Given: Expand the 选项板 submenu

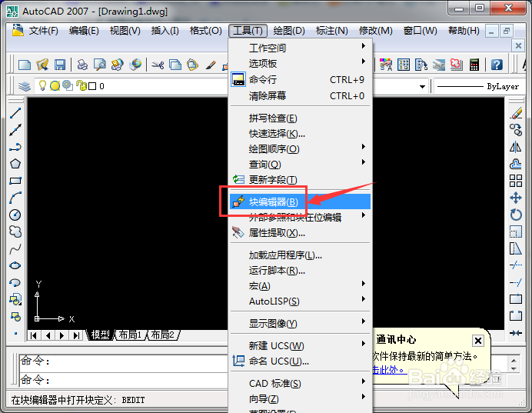Looking at the screenshot, I should pyautogui.click(x=301, y=64).
